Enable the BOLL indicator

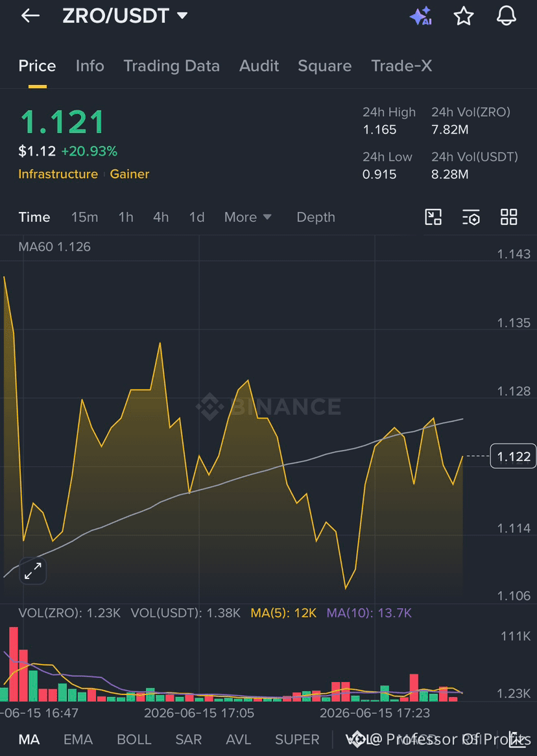click(x=134, y=740)
